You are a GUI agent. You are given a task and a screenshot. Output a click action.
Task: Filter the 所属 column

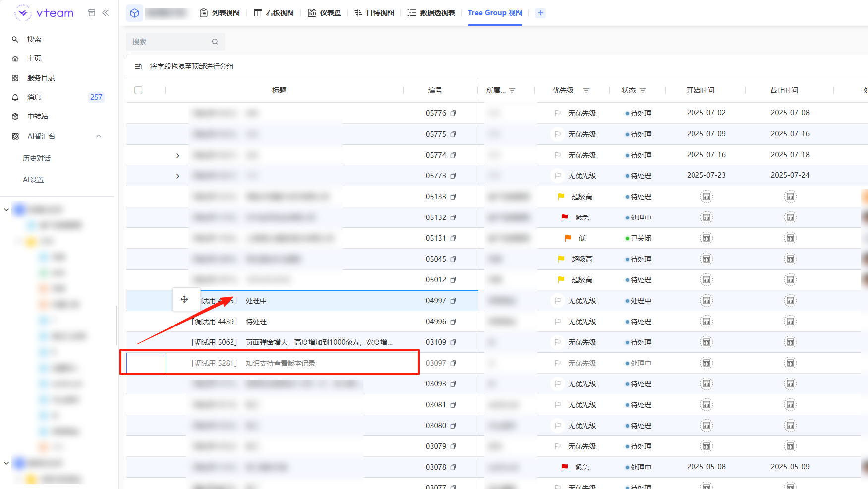point(512,90)
